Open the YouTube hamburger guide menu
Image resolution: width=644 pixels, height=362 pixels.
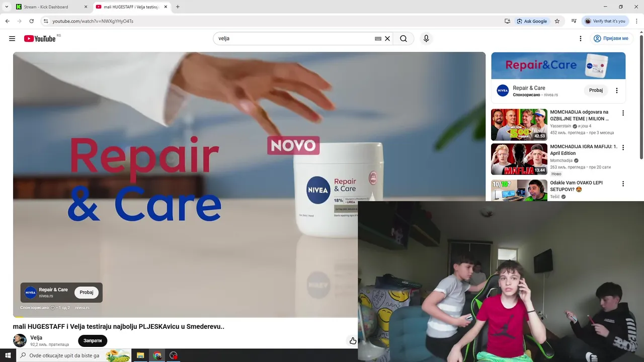(12, 39)
